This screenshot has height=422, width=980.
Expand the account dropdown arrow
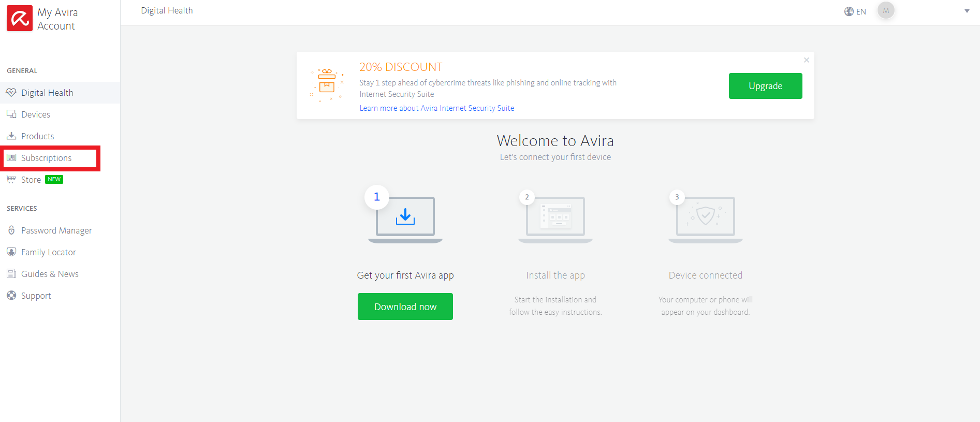(x=967, y=11)
